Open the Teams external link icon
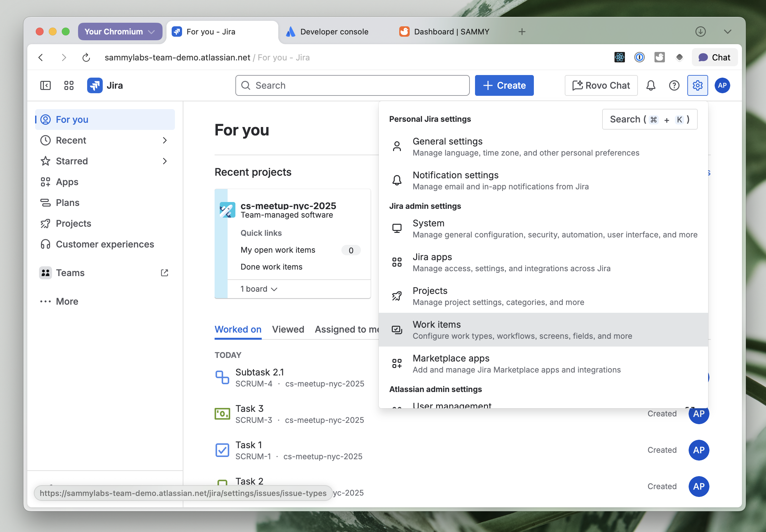 [165, 273]
